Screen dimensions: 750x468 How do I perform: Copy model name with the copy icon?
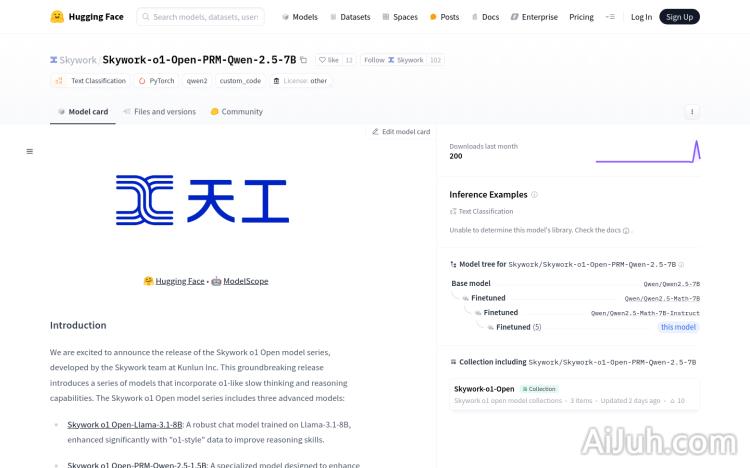304,60
